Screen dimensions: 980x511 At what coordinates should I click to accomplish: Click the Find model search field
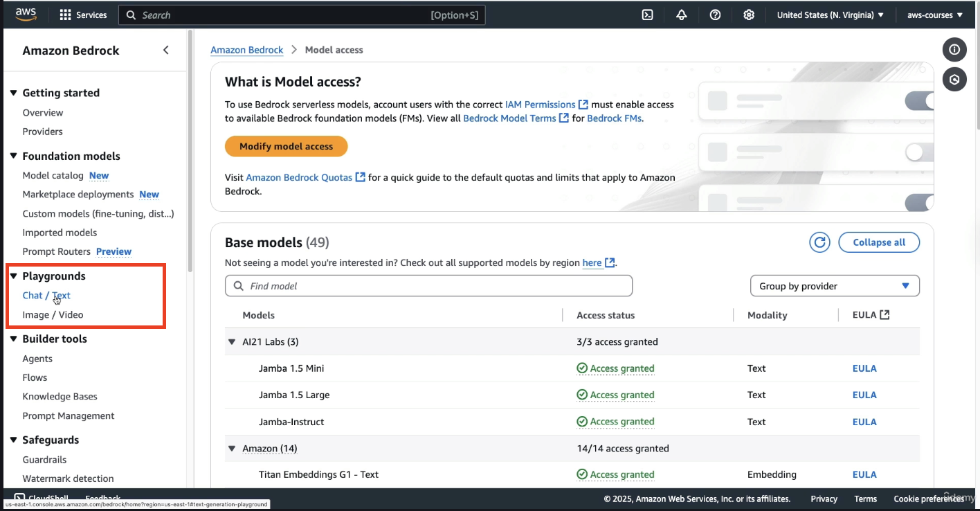pyautogui.click(x=428, y=286)
